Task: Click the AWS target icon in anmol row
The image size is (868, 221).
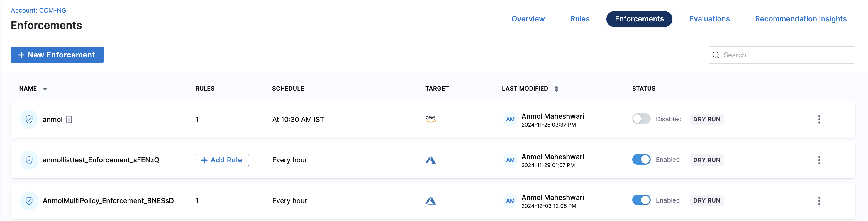Action: coord(430,119)
